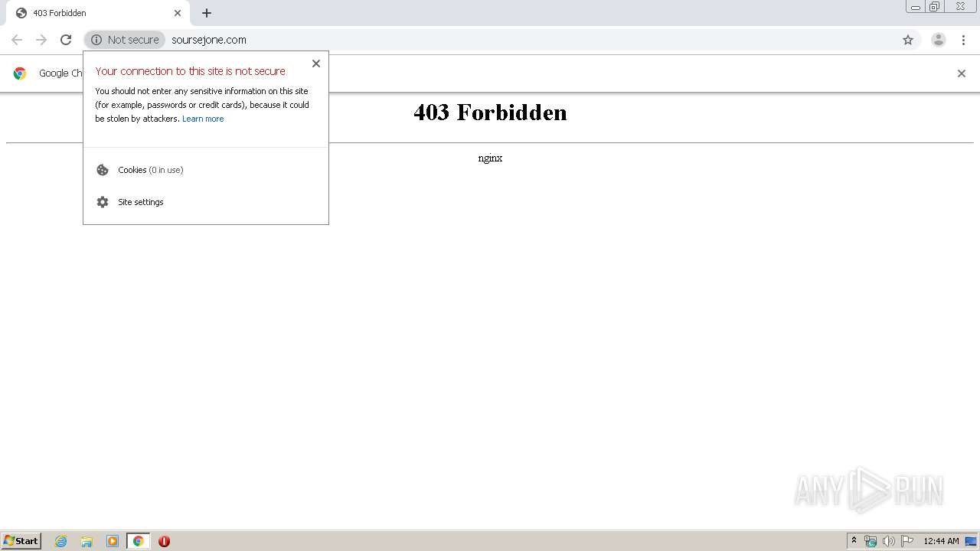This screenshot has width=980, height=551.
Task: Close the site information popup
Action: click(x=316, y=64)
